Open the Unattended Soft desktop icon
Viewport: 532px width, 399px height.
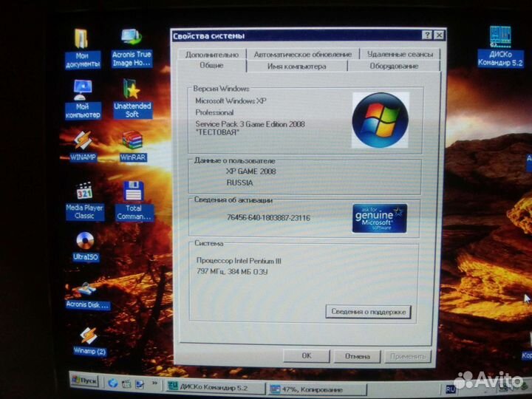coord(132,90)
